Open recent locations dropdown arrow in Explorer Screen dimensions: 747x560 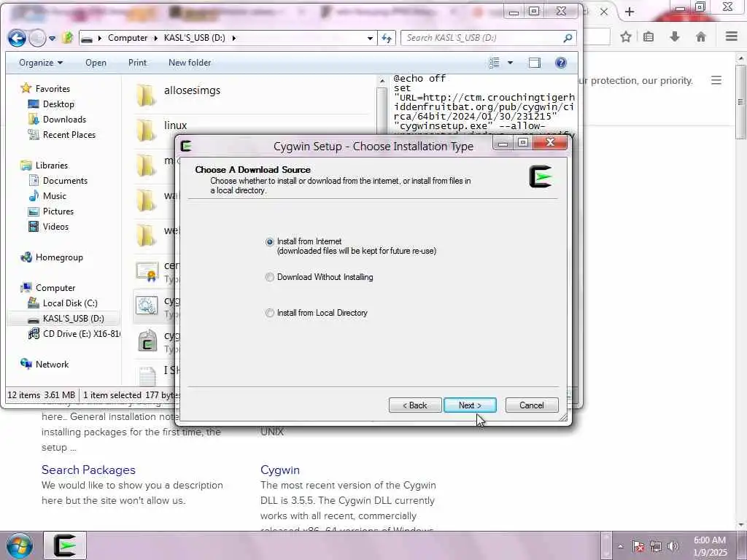pos(52,38)
